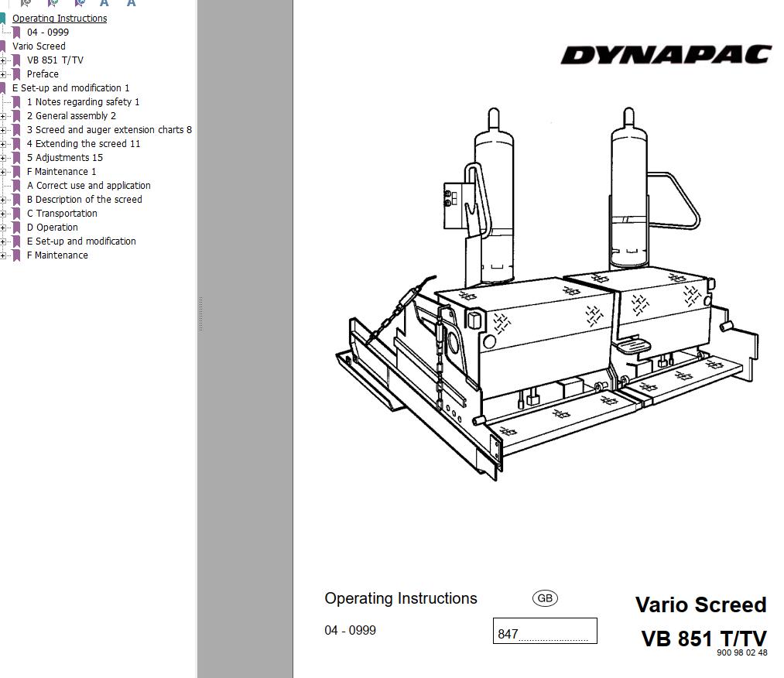Click the screed illustration on the page
The height and width of the screenshot is (678, 784).
[547, 294]
